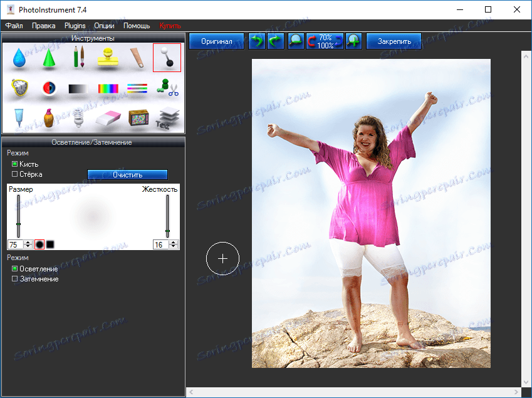Increase hardness value with up arrow
The width and height of the screenshot is (532, 398).
174,243
